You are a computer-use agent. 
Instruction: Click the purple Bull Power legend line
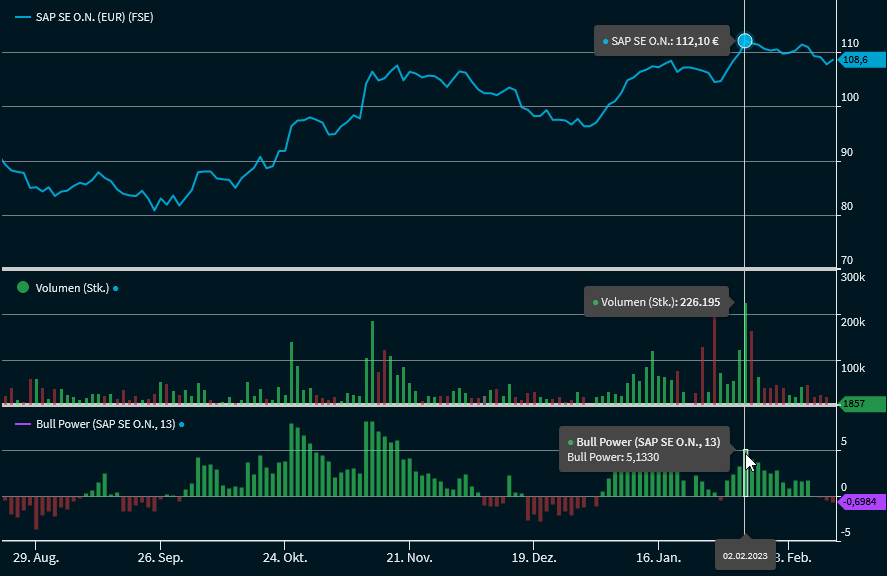point(23,425)
